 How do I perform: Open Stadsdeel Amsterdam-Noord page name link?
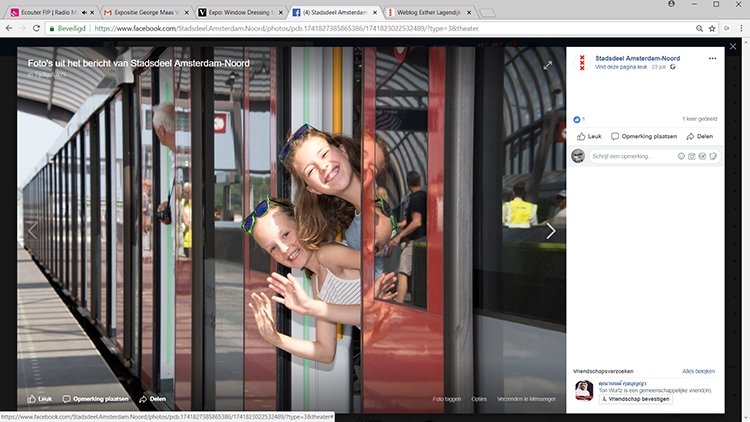tap(638, 58)
